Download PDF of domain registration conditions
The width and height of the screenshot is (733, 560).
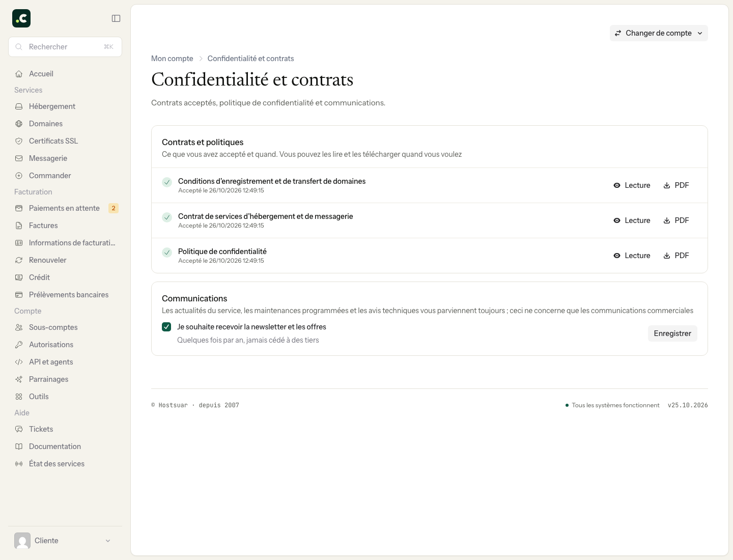click(x=676, y=185)
